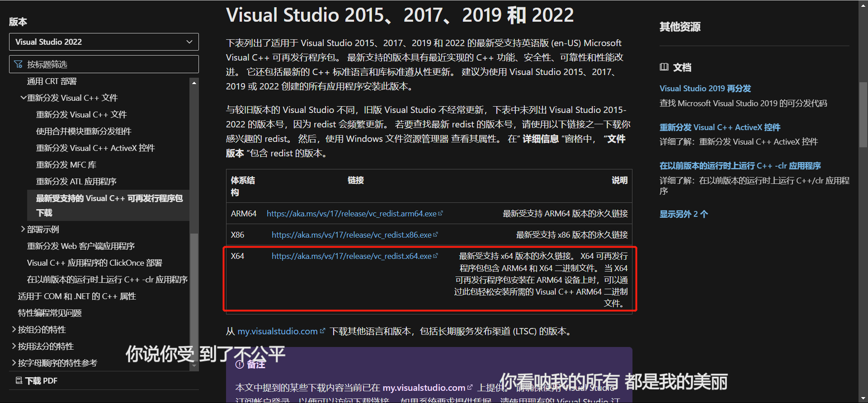Click the filter by title input field
Image resolution: width=868 pixels, height=403 pixels.
(104, 64)
